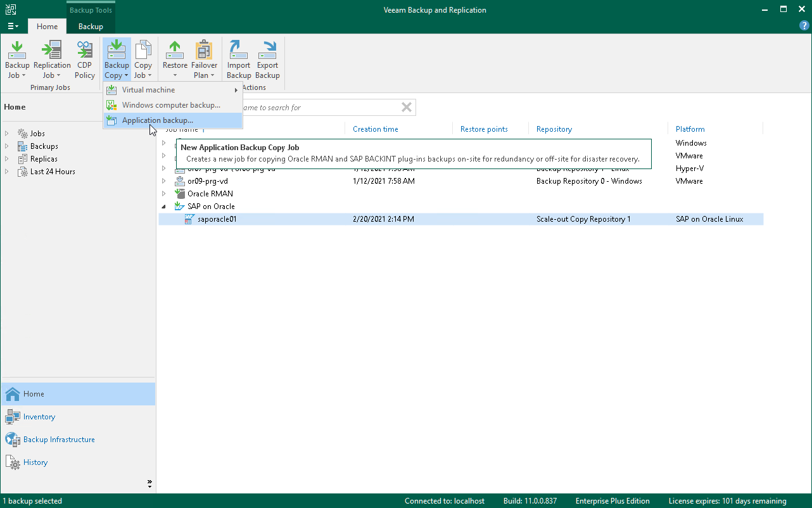Image resolution: width=812 pixels, height=508 pixels.
Task: Sort by Restore points column header
Action: 484,129
